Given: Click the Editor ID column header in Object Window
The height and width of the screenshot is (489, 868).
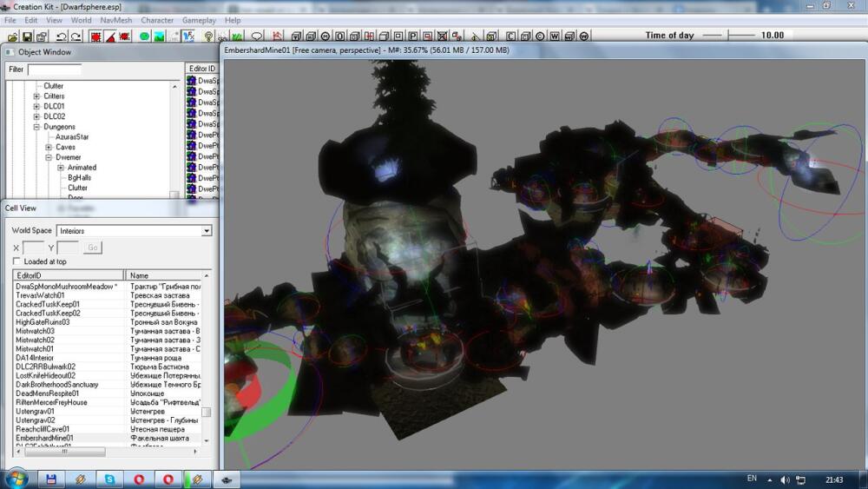Looking at the screenshot, I should [202, 69].
